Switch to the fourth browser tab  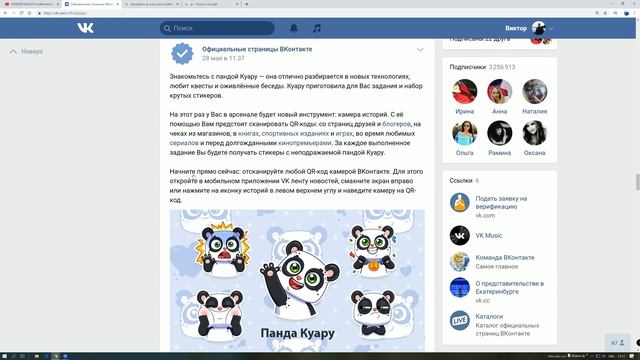point(211,4)
